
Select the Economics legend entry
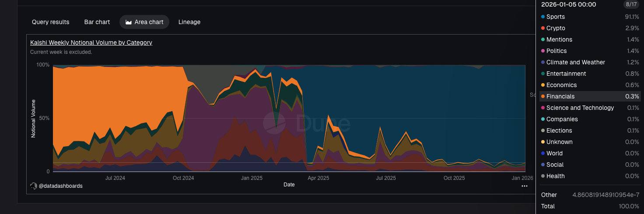590,85
